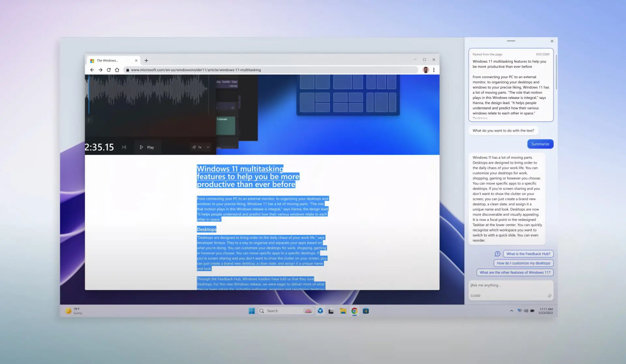Click the back navigation arrow in Chrome

pyautogui.click(x=92, y=70)
